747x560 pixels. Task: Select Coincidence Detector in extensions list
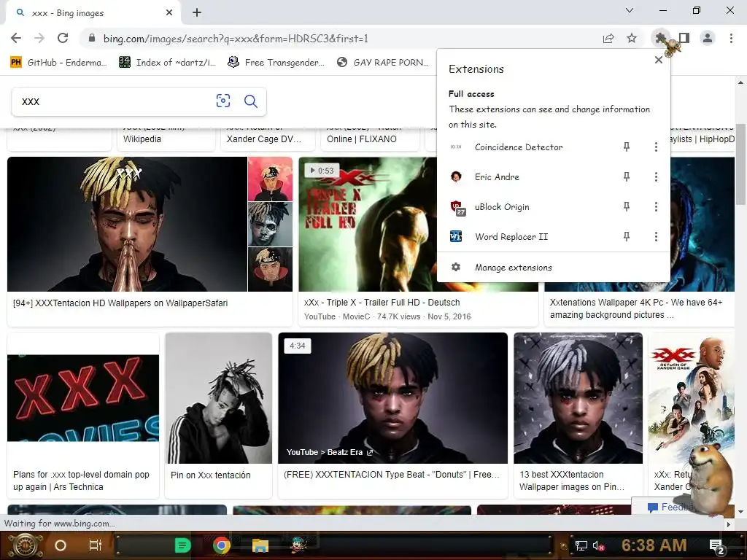[x=519, y=147]
